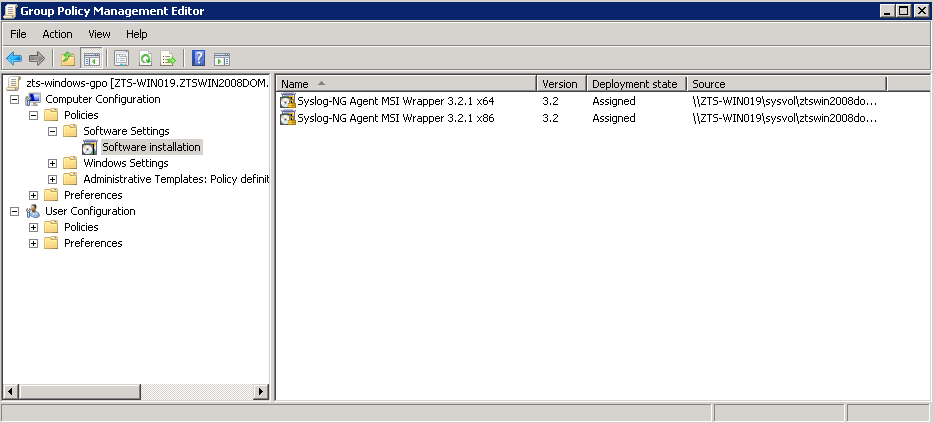Open the View menu
Image resolution: width=934 pixels, height=423 pixels.
99,34
